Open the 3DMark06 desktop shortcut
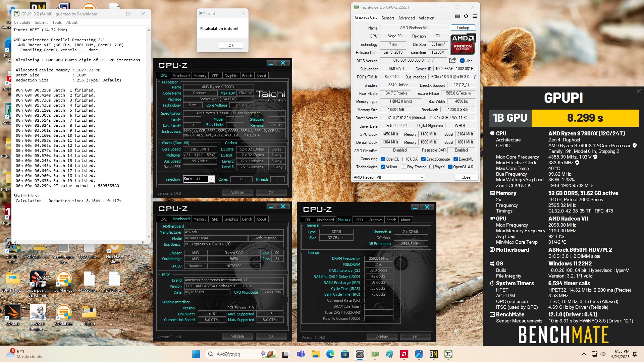644x362 pixels. [x=63, y=315]
